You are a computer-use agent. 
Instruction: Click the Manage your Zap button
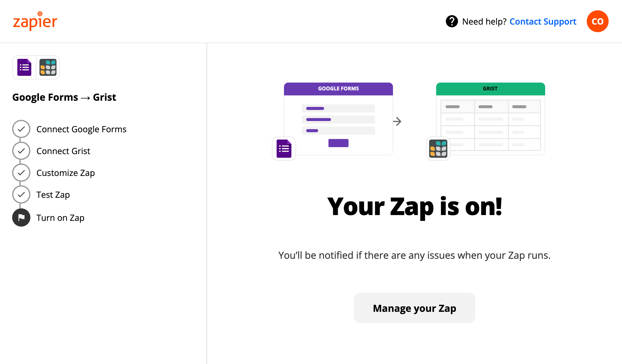[x=414, y=308]
